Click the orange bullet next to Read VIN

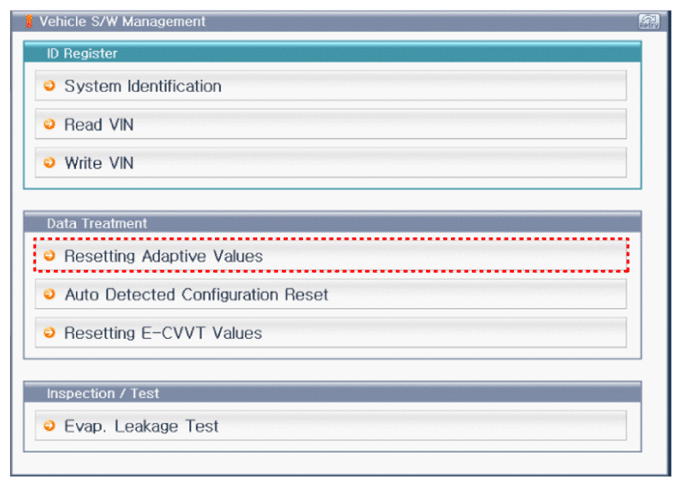click(50, 124)
